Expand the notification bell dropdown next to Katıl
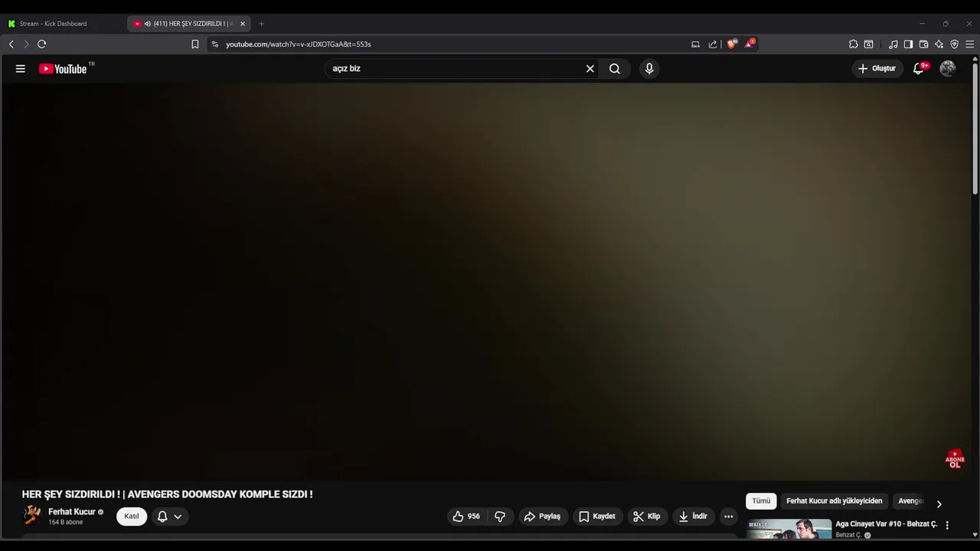The width and height of the screenshot is (980, 551). [x=170, y=517]
